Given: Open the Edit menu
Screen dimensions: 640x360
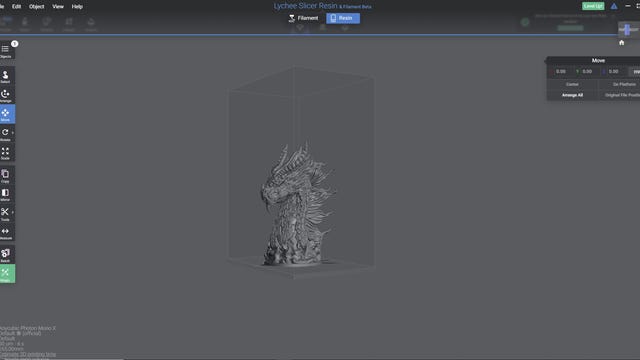Looking at the screenshot, I should pyautogui.click(x=16, y=7).
